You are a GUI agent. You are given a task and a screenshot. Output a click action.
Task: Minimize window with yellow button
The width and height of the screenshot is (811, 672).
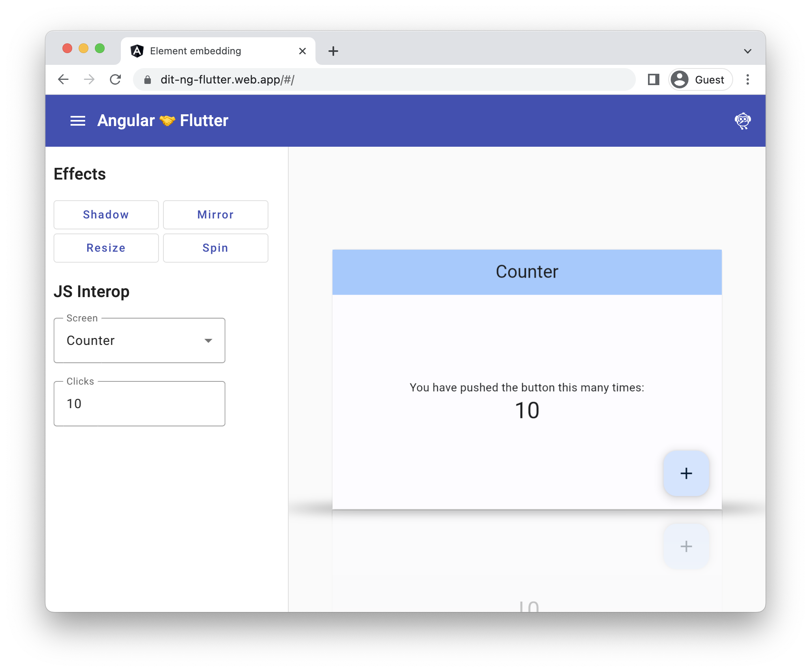click(84, 48)
